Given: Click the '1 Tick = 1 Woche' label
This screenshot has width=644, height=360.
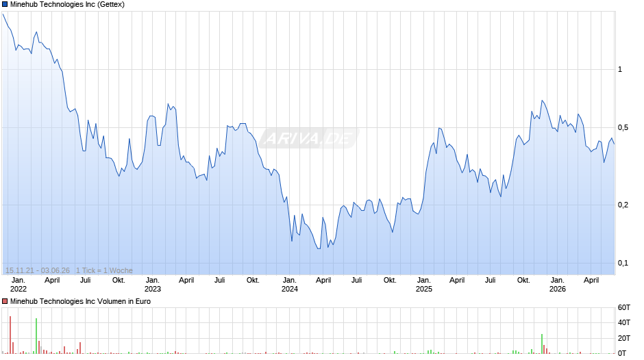Looking at the screenshot, I should (104, 270).
